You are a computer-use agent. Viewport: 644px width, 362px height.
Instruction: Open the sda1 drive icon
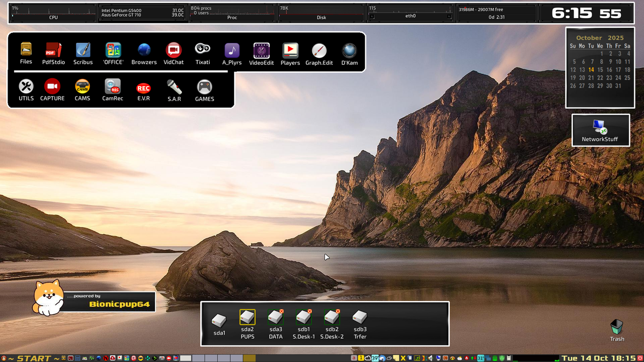pyautogui.click(x=219, y=320)
